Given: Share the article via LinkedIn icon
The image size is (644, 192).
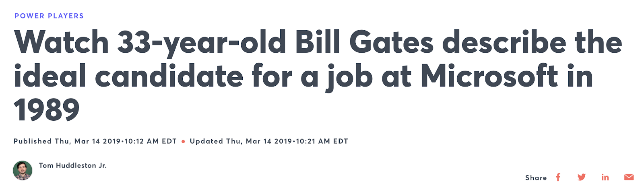Looking at the screenshot, I should click(x=605, y=177).
